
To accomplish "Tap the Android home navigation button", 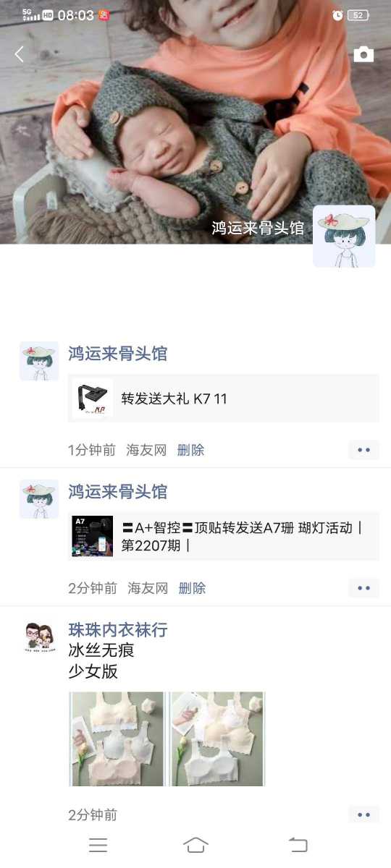I will (195, 845).
